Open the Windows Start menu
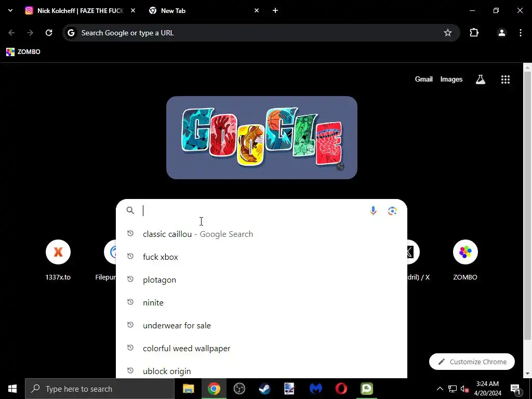Screen dimensions: 532x399 pyautogui.click(x=12, y=389)
